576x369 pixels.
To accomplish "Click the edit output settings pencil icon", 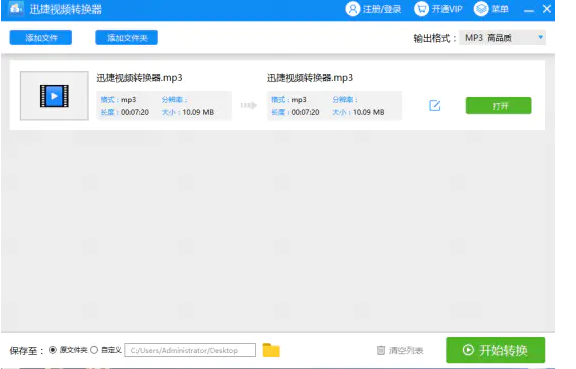I will coord(435,105).
